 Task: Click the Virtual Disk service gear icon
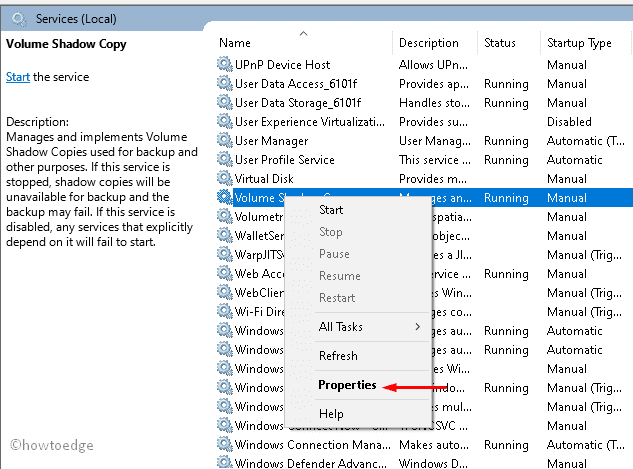tap(224, 179)
